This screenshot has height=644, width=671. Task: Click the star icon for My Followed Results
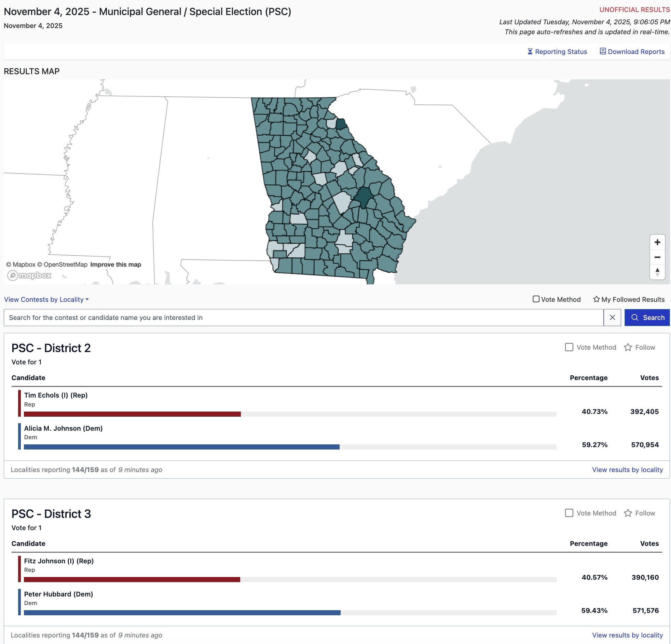point(596,299)
